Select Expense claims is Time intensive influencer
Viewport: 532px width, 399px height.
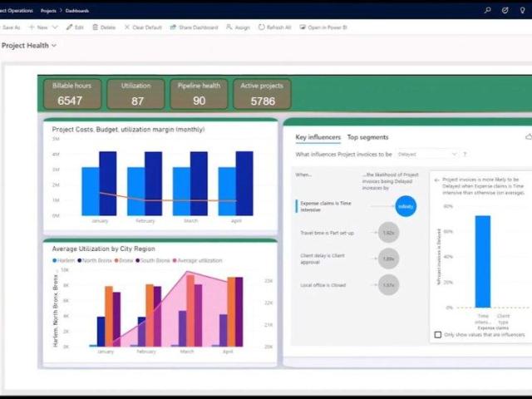click(x=326, y=206)
